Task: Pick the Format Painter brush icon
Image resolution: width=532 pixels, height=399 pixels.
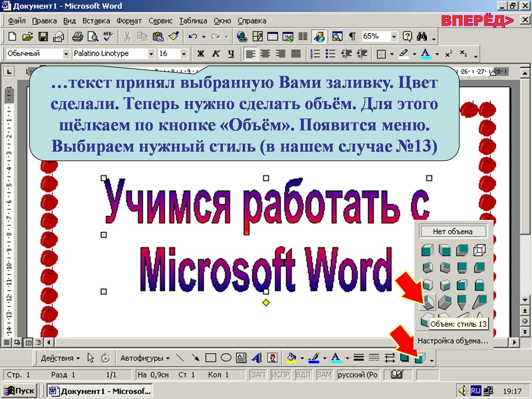Action: pos(174,37)
